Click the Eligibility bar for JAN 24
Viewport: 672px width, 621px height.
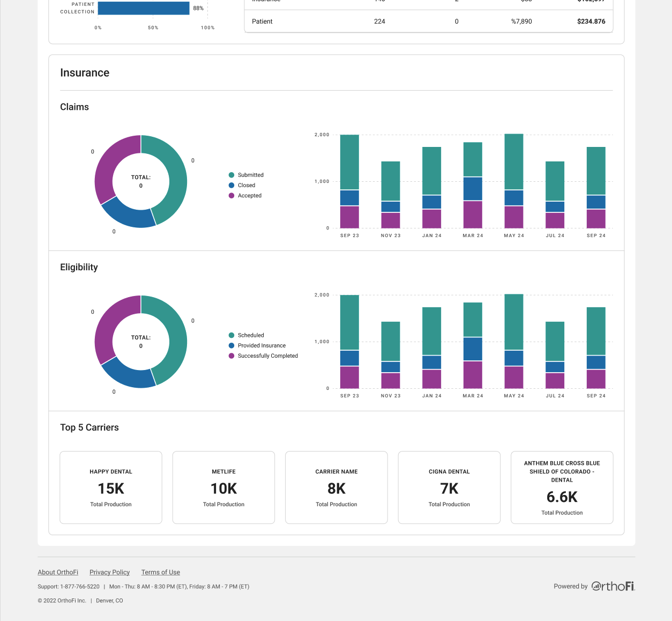coord(431,348)
